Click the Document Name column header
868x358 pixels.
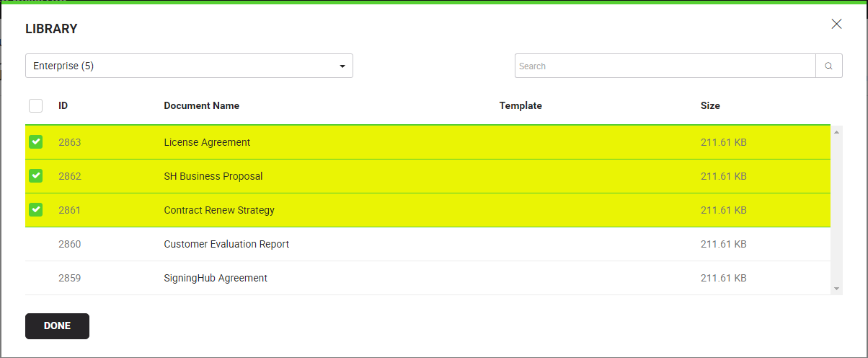[x=201, y=105]
